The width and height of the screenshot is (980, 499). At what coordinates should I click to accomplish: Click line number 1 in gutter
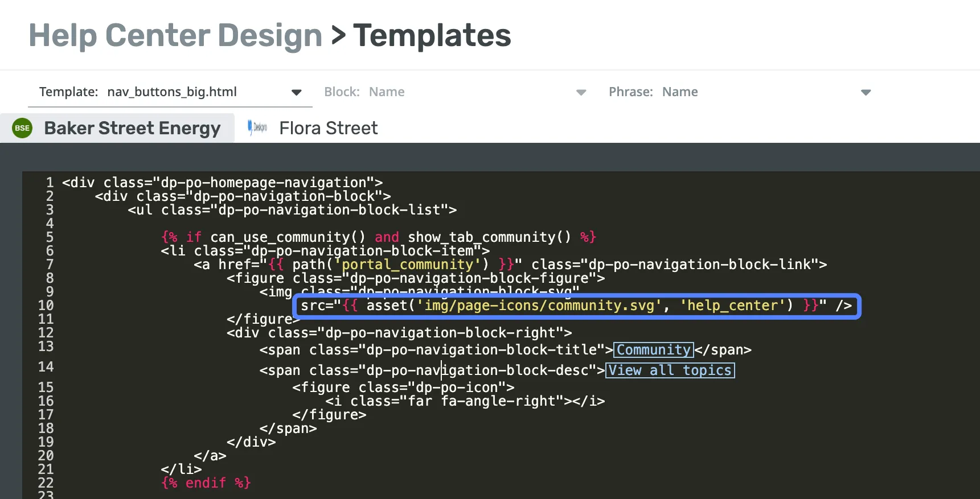50,183
